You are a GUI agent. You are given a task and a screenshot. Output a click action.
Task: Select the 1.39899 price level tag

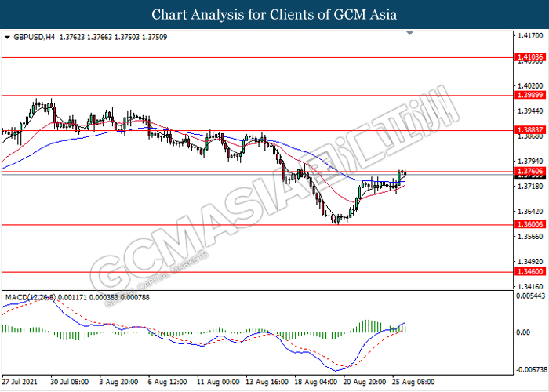click(x=530, y=95)
